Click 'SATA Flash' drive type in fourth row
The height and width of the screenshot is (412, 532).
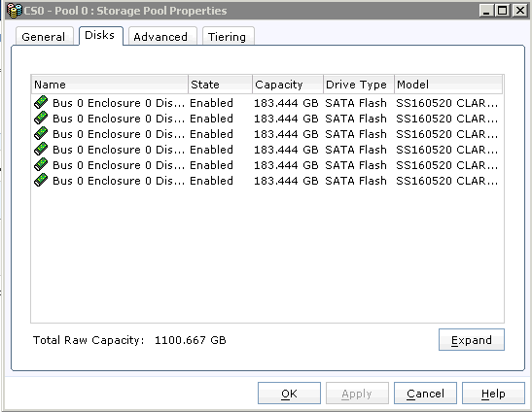356,150
